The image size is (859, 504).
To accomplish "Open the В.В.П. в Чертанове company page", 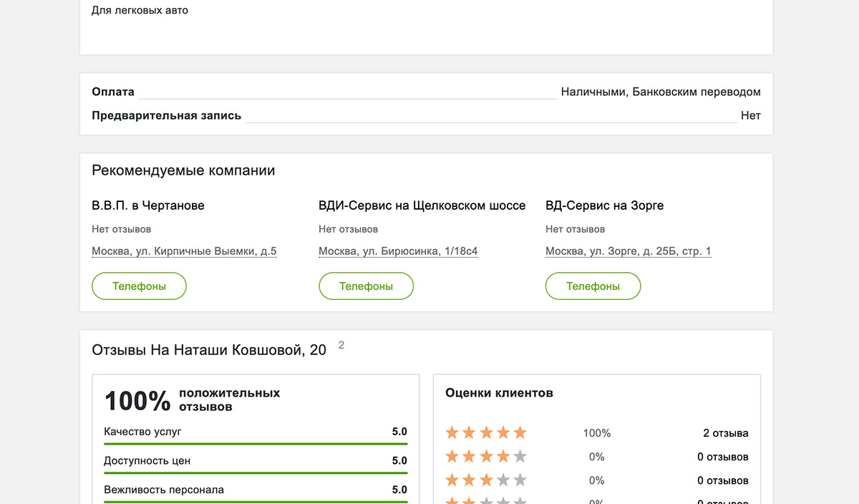I will (148, 205).
